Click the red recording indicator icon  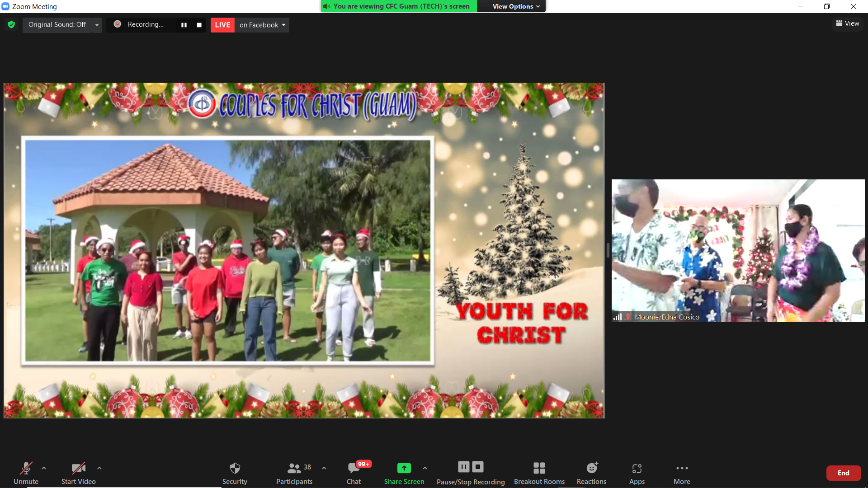point(117,24)
